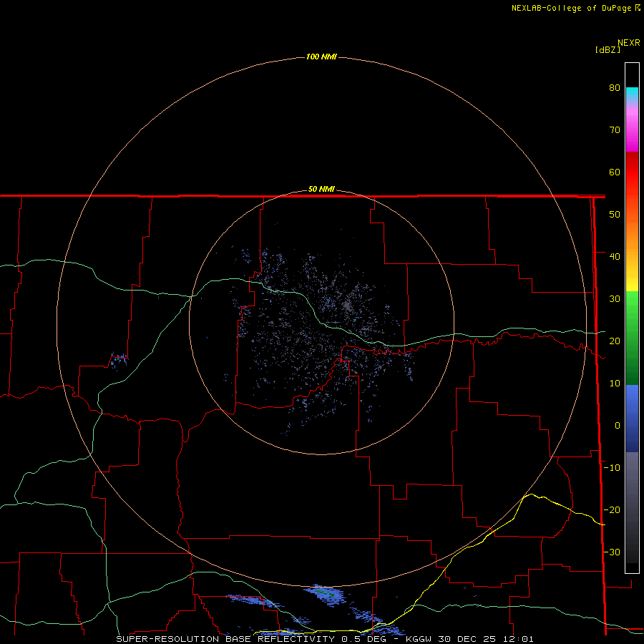
Task: Click the green-core echo near the 100 NMI ring bottom
Action: pos(326,595)
